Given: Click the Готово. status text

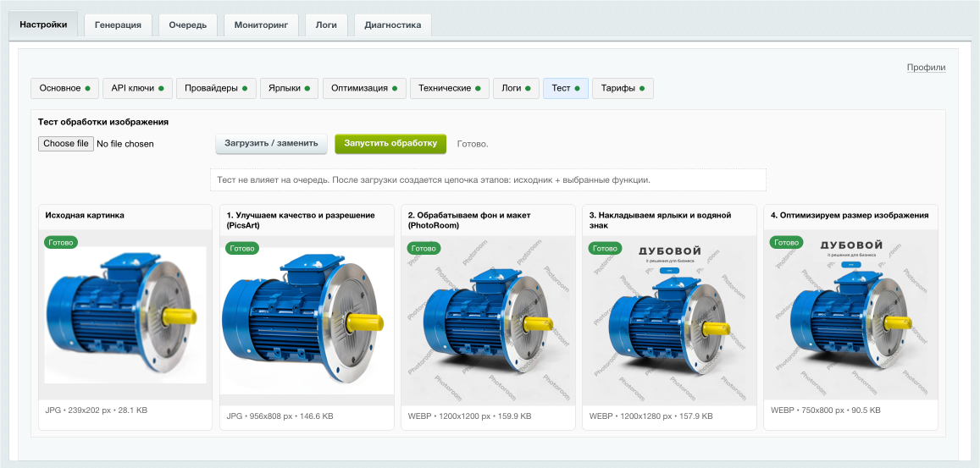Looking at the screenshot, I should tap(473, 144).
